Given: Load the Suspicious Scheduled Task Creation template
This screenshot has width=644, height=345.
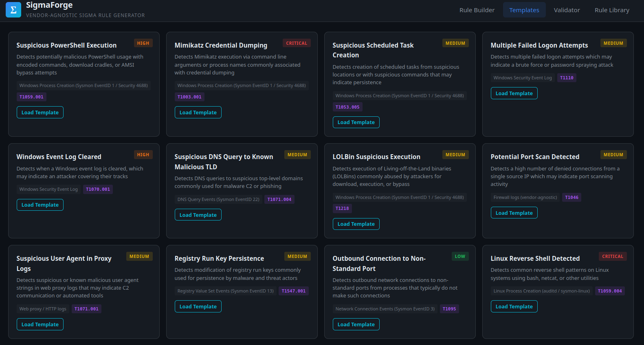Looking at the screenshot, I should [356, 122].
